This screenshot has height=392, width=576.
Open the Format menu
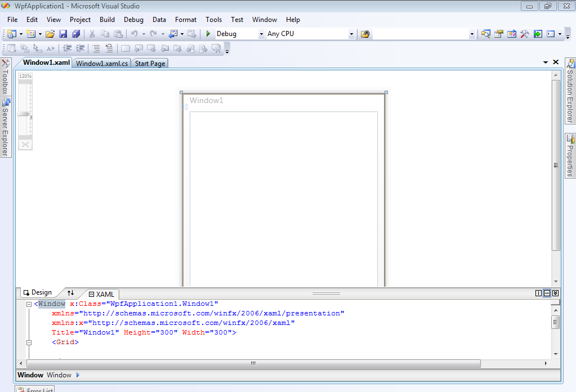tap(185, 20)
